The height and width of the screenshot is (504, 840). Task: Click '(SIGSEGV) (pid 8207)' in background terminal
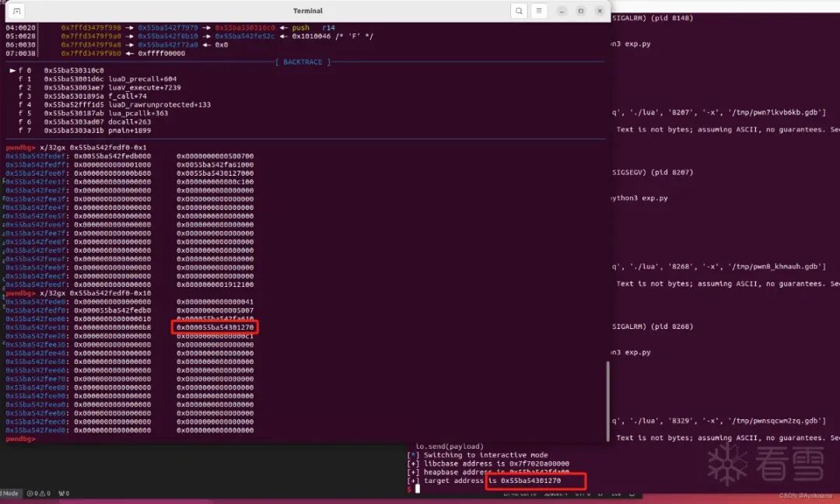(x=653, y=173)
